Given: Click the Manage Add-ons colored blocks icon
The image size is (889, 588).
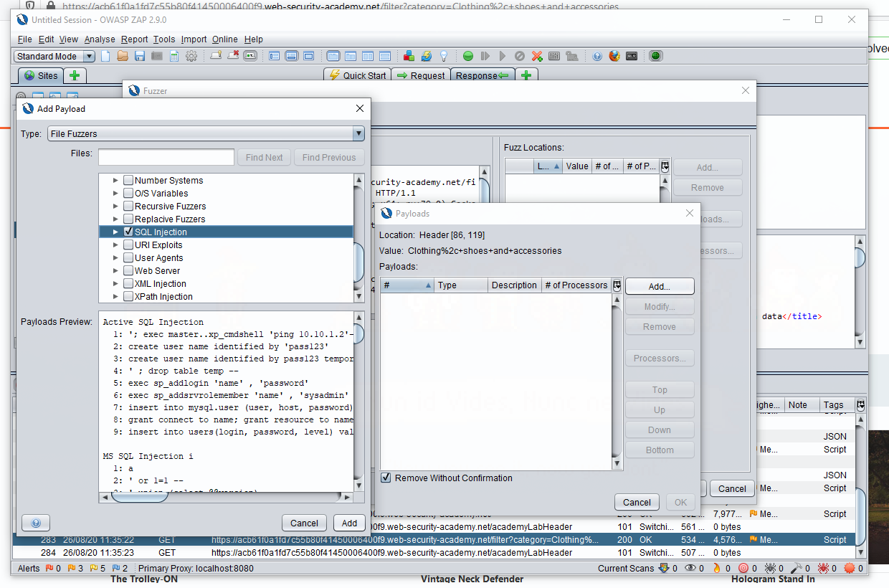Looking at the screenshot, I should click(x=409, y=56).
